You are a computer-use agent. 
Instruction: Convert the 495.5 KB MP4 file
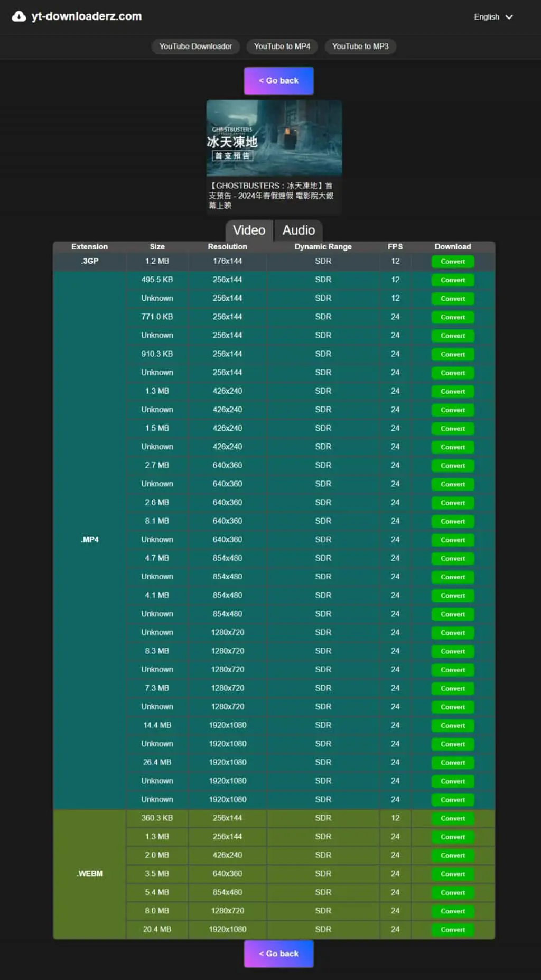(453, 280)
